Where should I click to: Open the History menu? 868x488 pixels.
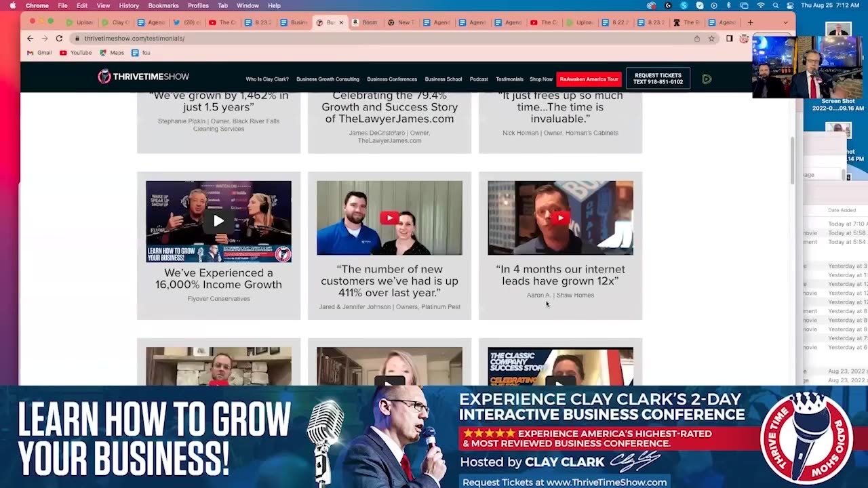pyautogui.click(x=129, y=5)
